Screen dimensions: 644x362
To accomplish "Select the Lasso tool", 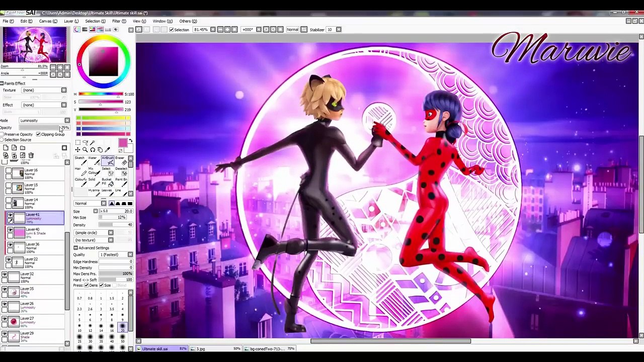I will click(85, 143).
